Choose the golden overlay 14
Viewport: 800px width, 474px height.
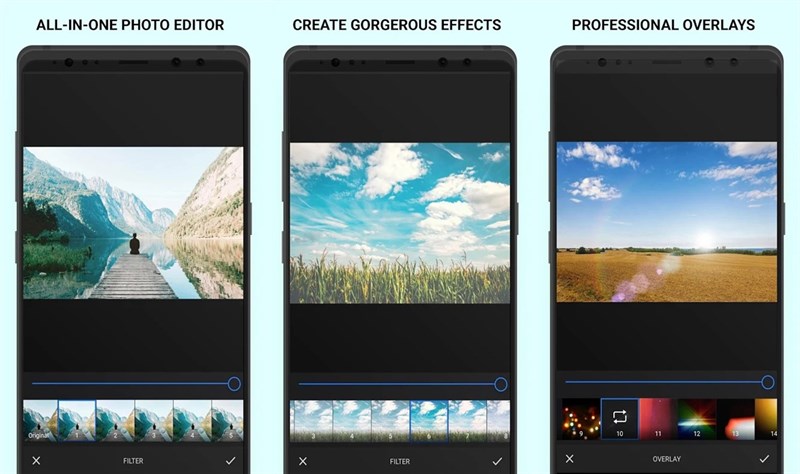coord(766,419)
